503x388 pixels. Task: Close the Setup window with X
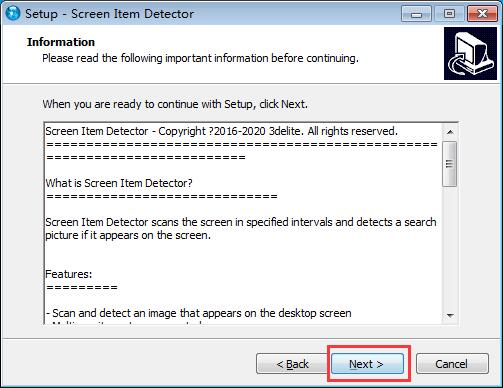(x=482, y=14)
